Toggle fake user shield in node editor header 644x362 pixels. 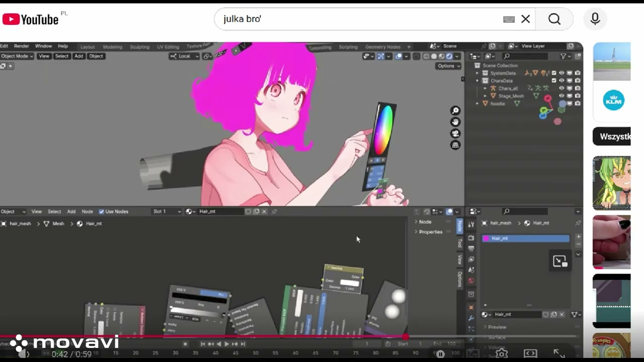point(248,212)
